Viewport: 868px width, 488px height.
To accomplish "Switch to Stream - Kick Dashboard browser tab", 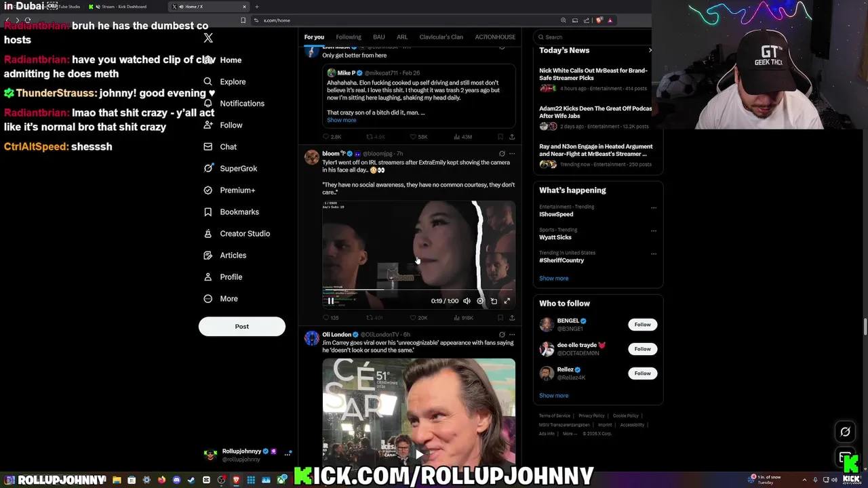I will click(124, 7).
